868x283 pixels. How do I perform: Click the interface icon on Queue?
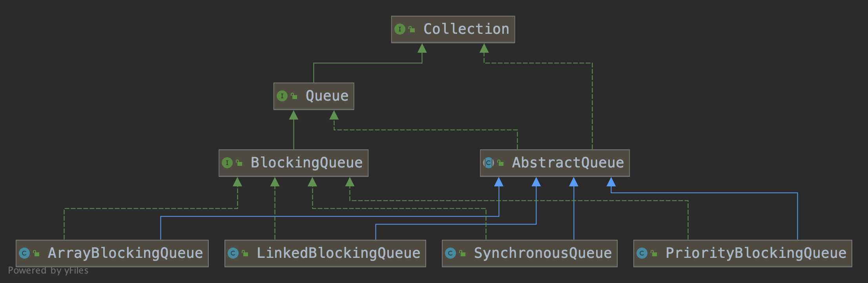(x=282, y=96)
